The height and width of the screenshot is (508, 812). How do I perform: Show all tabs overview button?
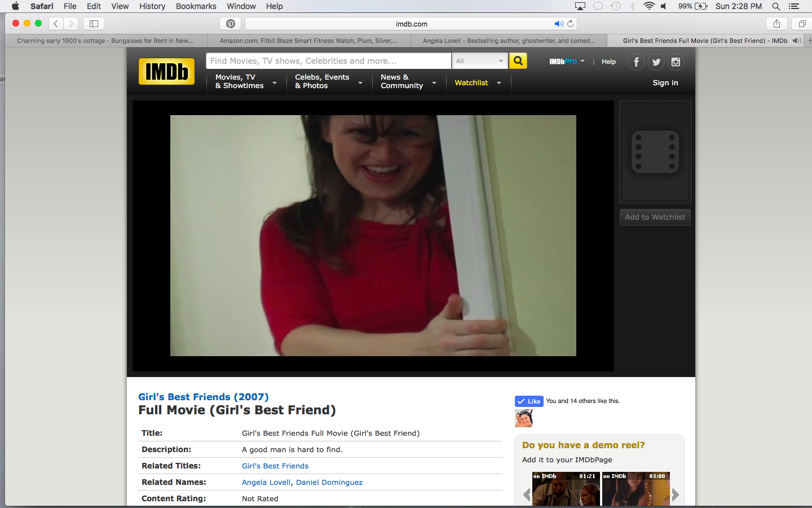click(x=802, y=24)
